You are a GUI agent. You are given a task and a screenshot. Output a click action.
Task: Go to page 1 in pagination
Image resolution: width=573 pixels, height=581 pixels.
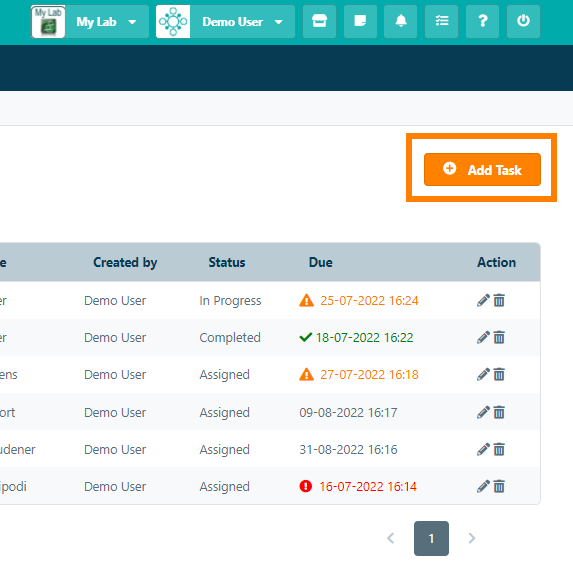tap(431, 538)
